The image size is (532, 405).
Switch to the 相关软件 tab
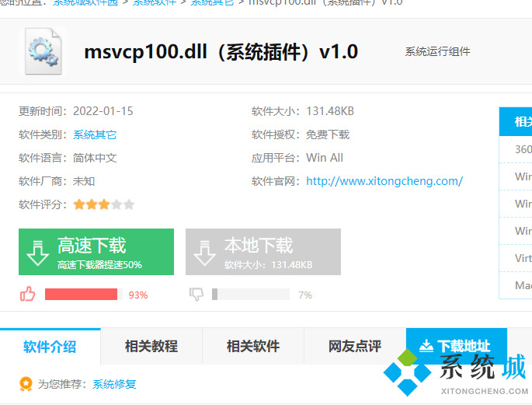click(253, 347)
